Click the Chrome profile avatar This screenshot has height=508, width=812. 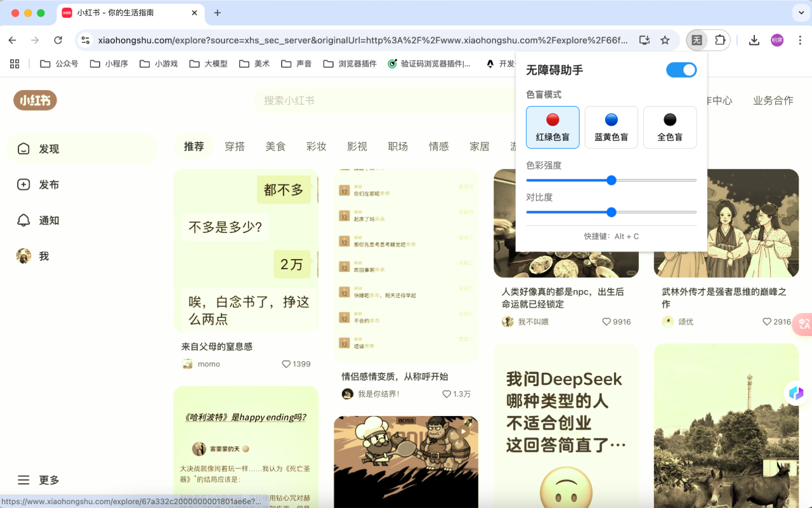point(777,40)
